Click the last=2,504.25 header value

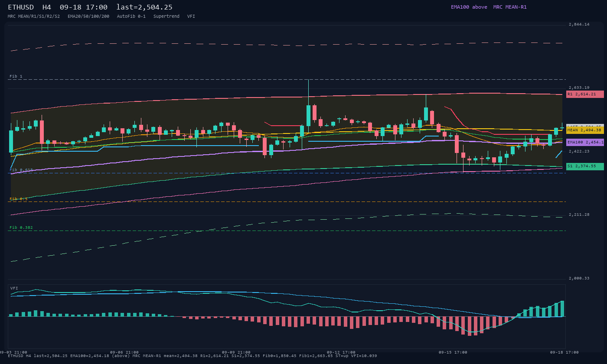tap(144, 7)
